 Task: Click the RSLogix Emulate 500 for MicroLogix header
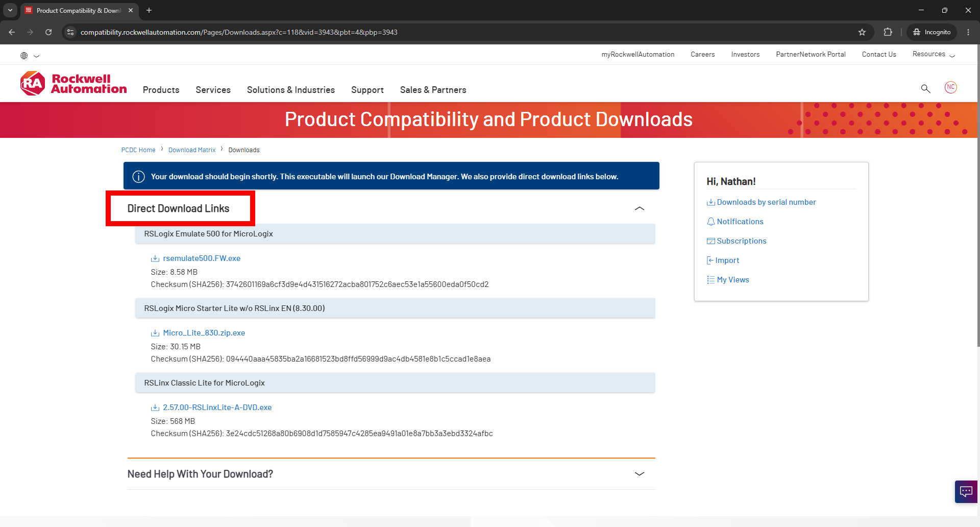pyautogui.click(x=395, y=234)
